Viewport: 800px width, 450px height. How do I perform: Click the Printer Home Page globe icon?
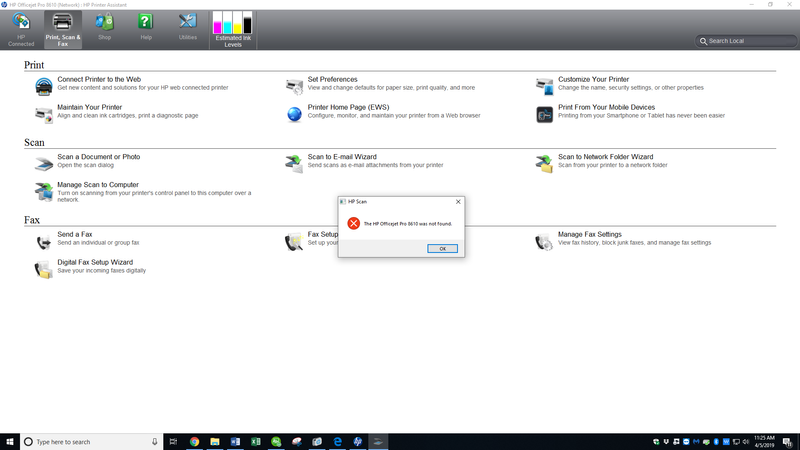(294, 114)
